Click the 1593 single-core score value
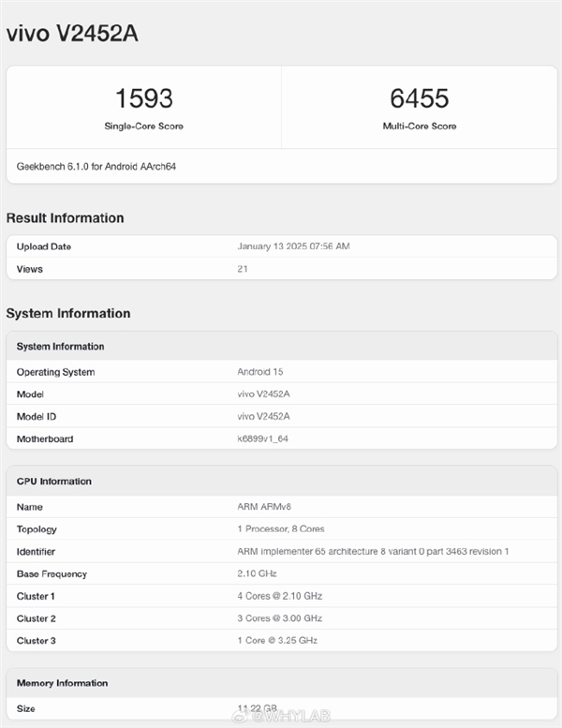This screenshot has height=728, width=562. click(143, 98)
